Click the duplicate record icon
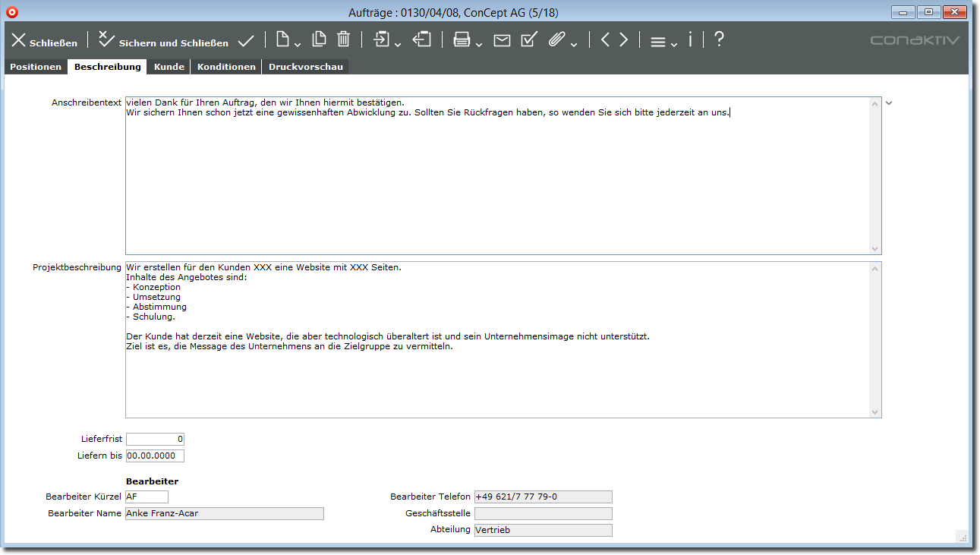980x555 pixels. click(x=320, y=39)
